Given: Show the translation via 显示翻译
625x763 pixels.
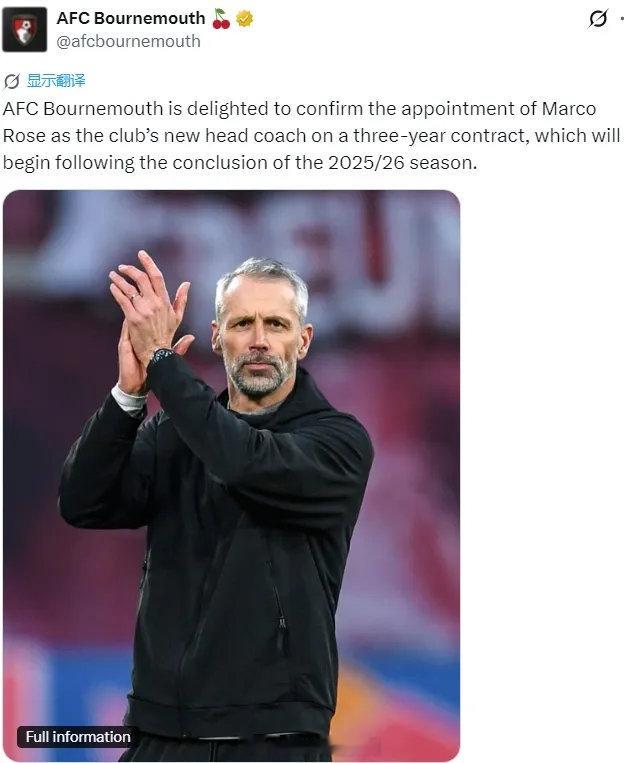Looking at the screenshot, I should click(x=56, y=80).
